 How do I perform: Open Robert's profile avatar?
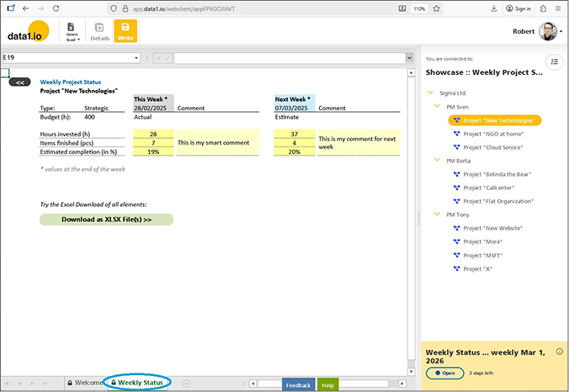[548, 32]
